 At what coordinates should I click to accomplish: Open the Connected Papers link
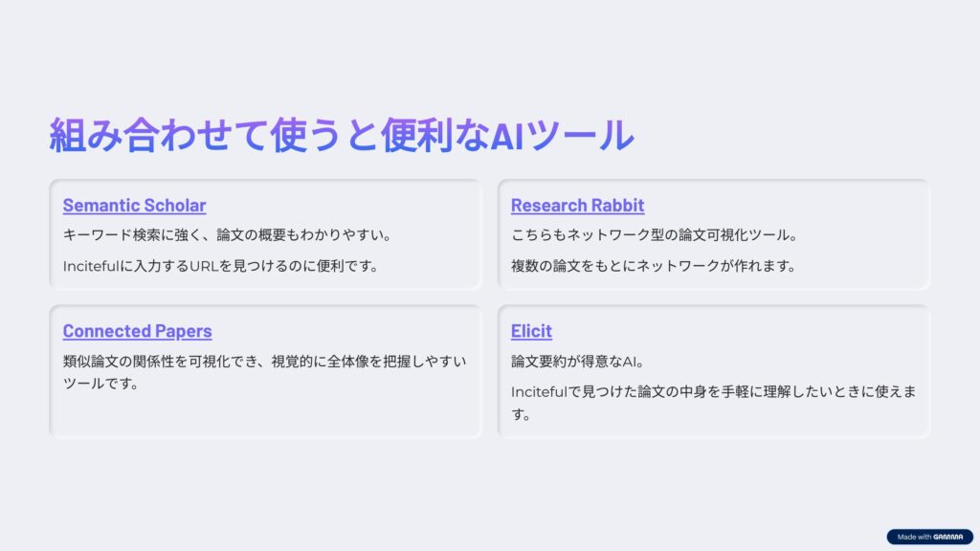click(137, 331)
